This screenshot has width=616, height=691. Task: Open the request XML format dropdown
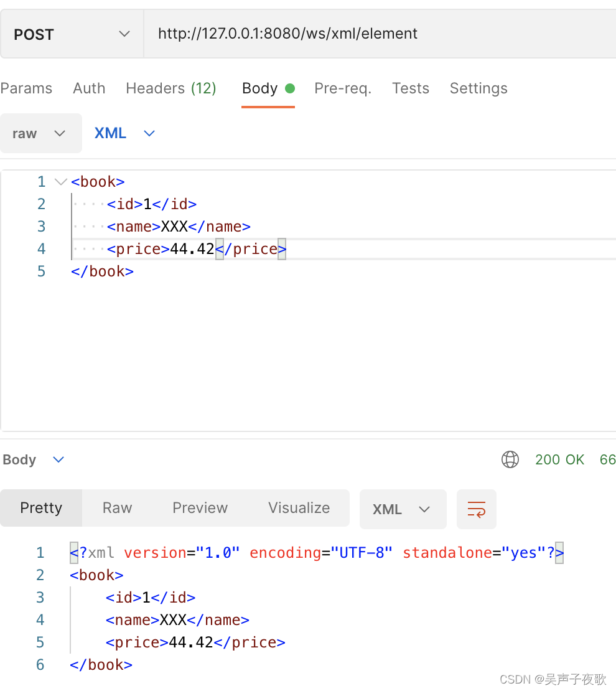[x=124, y=133]
